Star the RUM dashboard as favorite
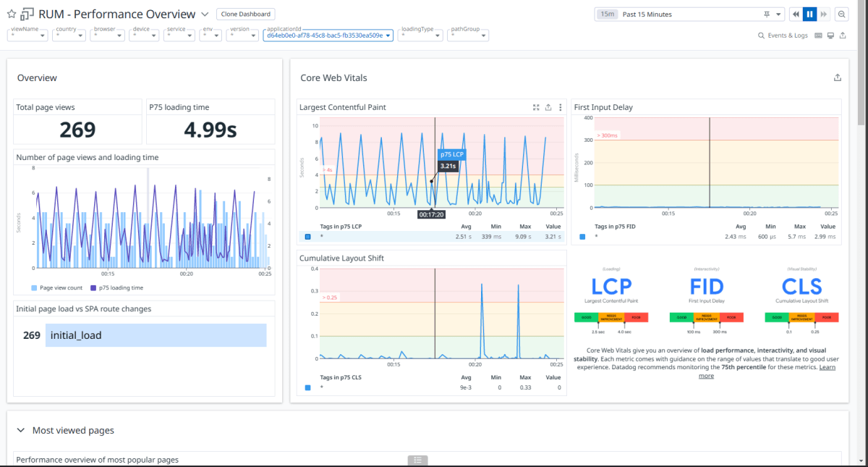Screen dimensions: 868x467 click(11, 14)
